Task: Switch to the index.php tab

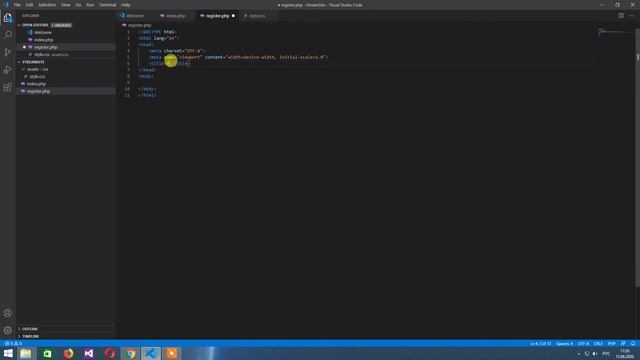Action: [176, 16]
